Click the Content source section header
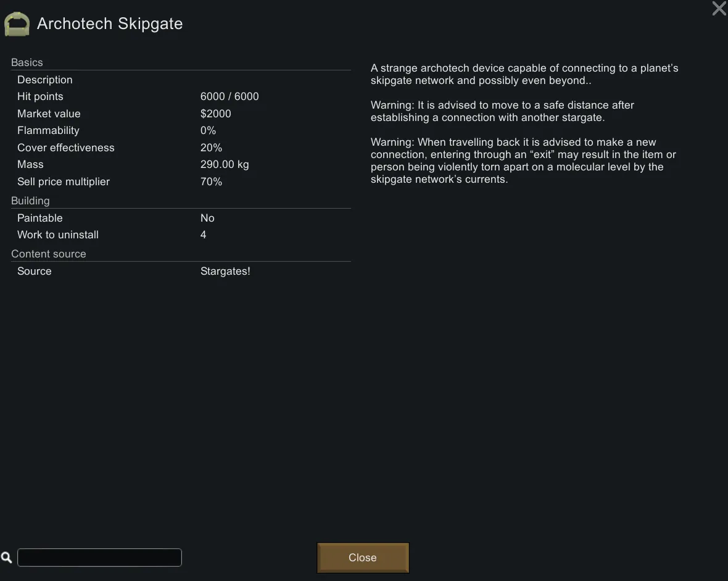Image resolution: width=728 pixels, height=581 pixels. [49, 254]
